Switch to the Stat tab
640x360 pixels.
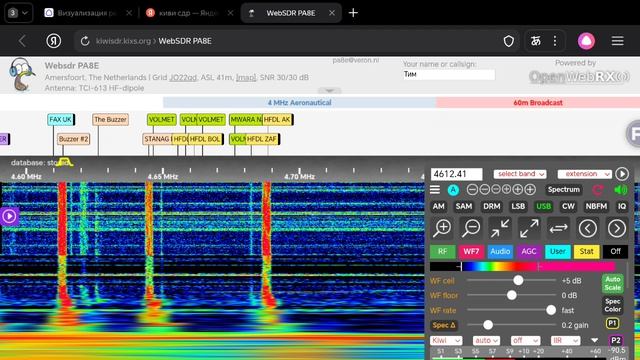[587, 252]
